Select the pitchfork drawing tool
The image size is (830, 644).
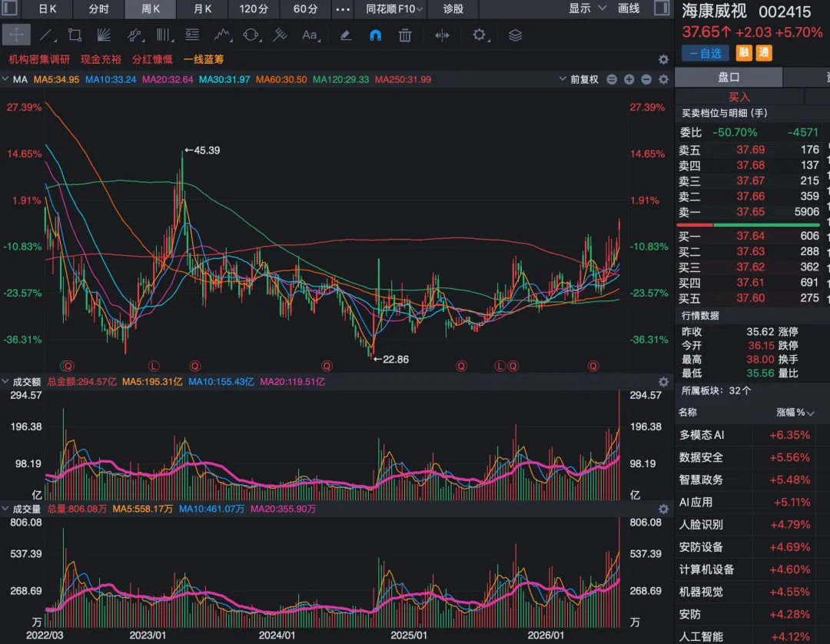[280, 35]
